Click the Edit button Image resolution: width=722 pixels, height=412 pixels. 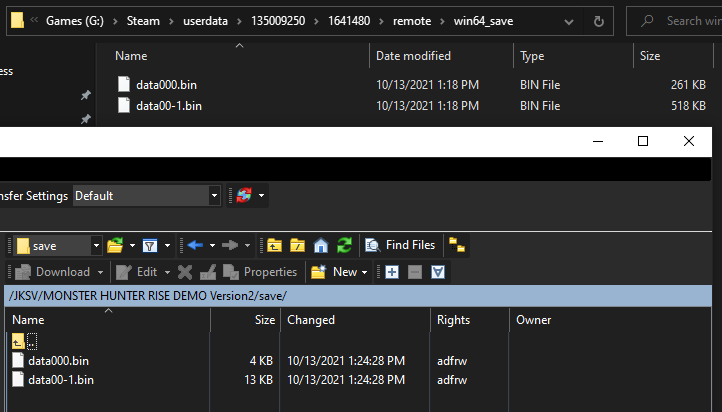pos(136,272)
